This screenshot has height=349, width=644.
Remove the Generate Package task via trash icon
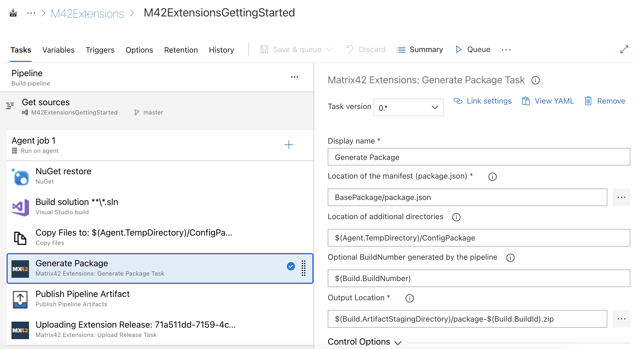588,101
